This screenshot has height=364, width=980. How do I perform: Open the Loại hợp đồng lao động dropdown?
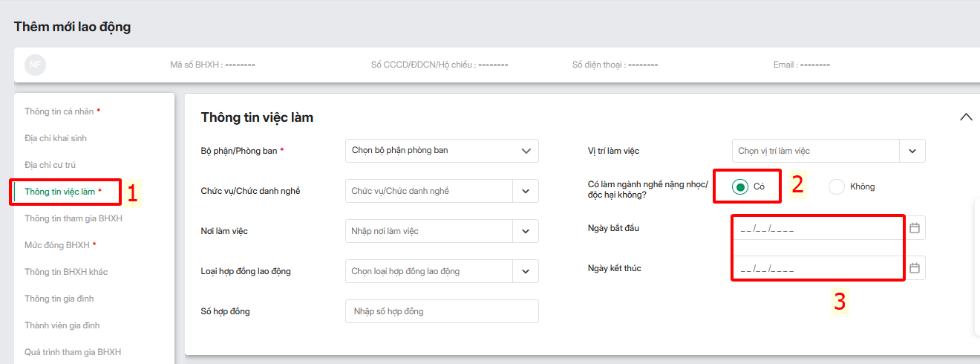point(526,271)
